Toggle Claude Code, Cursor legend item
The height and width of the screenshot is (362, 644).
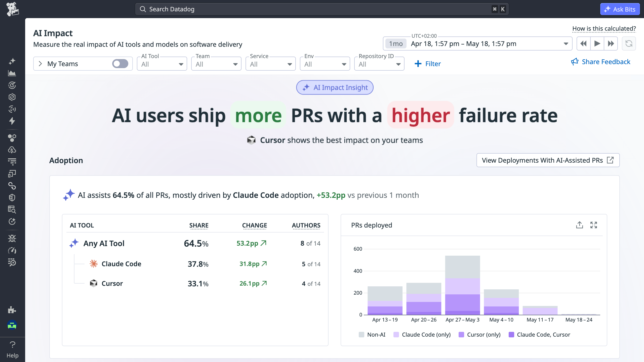[x=539, y=335]
